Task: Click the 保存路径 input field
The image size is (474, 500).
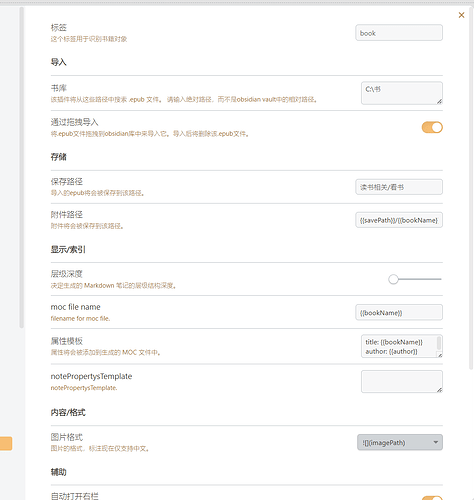Action: [x=399, y=187]
